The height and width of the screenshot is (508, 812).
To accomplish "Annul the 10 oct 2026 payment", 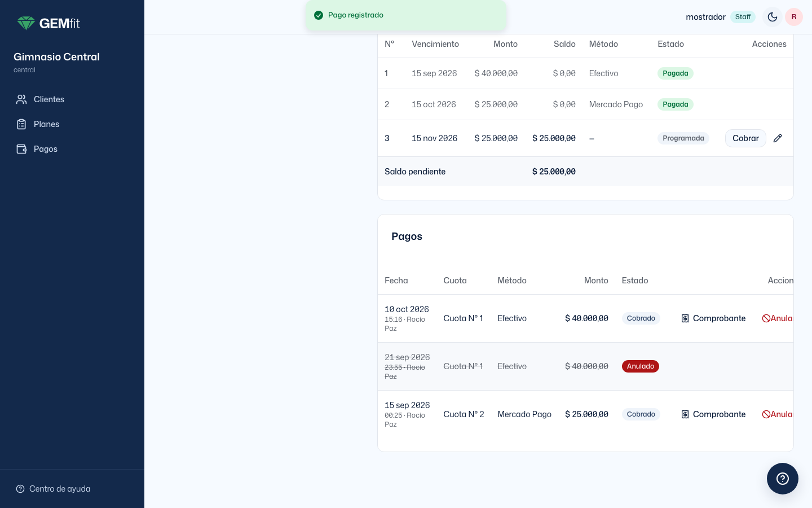I will (778, 318).
